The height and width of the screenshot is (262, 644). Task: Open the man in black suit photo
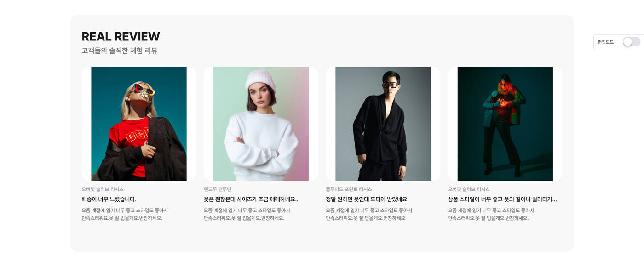(383, 124)
